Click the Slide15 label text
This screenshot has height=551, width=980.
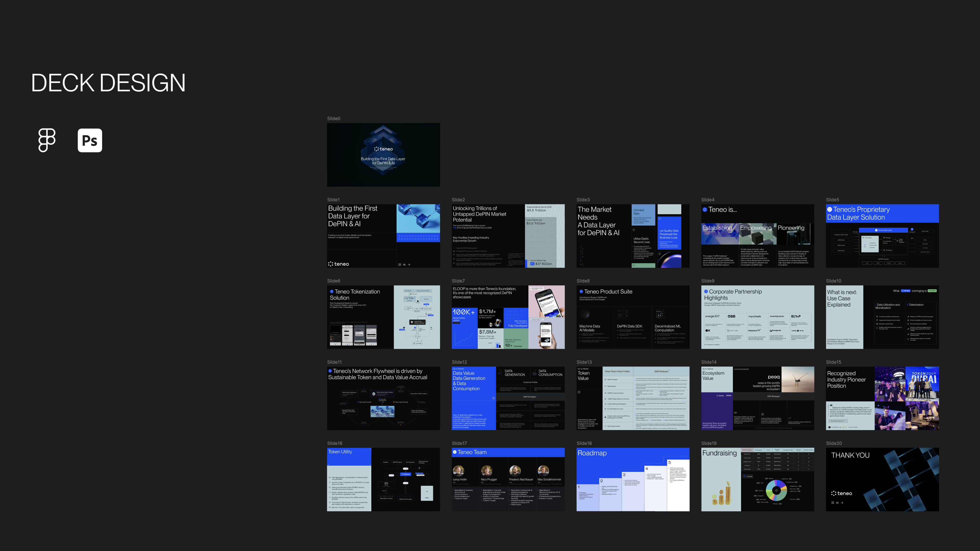pos(833,362)
